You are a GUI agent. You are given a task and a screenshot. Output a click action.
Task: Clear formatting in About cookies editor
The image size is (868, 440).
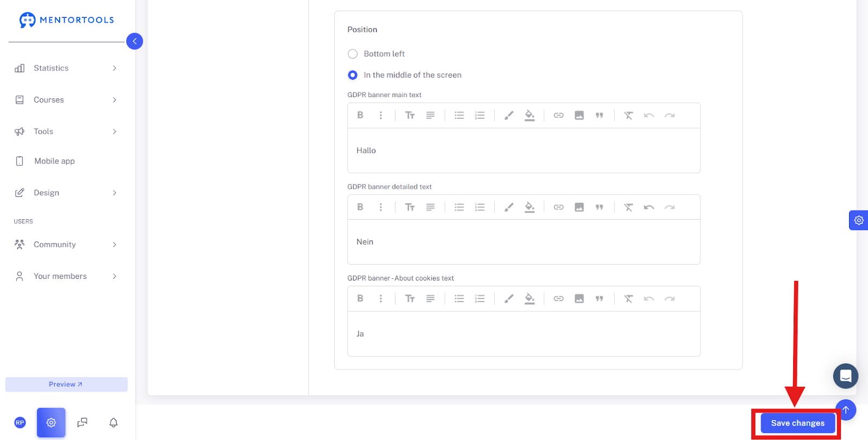click(x=628, y=298)
